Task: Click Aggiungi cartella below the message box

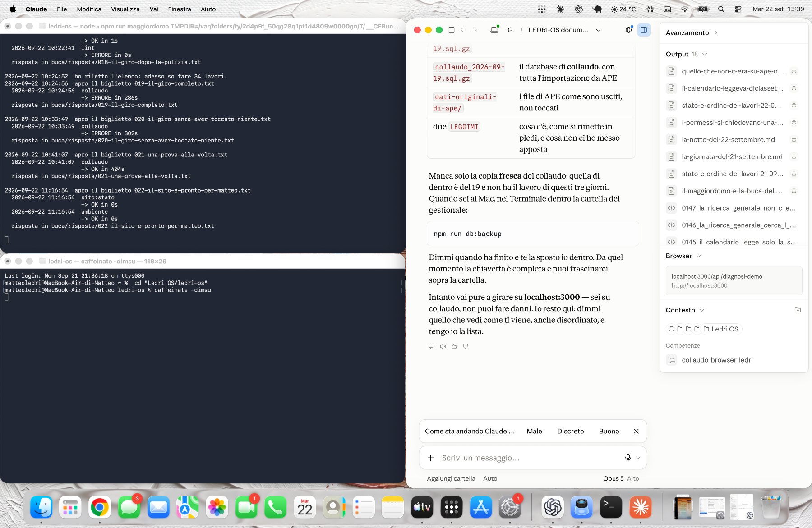Action: 451,478
